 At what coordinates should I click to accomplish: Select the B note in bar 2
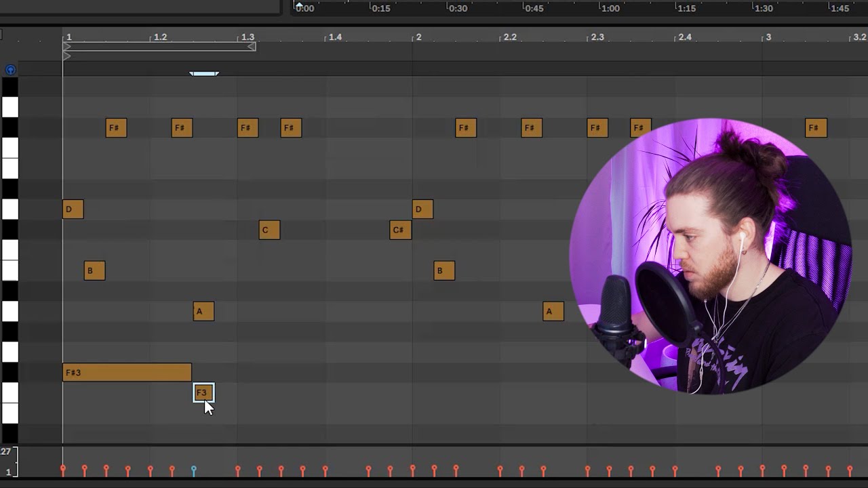(444, 270)
